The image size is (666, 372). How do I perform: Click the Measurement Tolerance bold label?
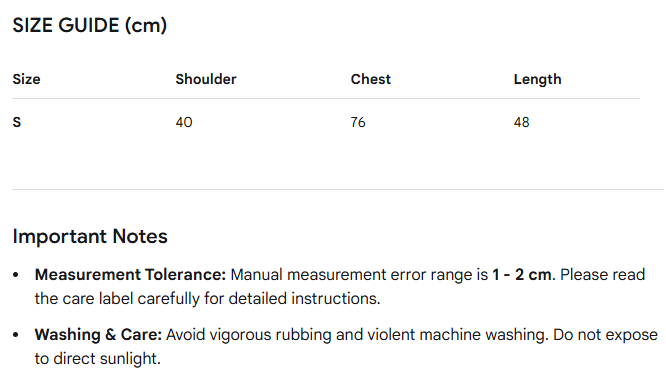130,275
